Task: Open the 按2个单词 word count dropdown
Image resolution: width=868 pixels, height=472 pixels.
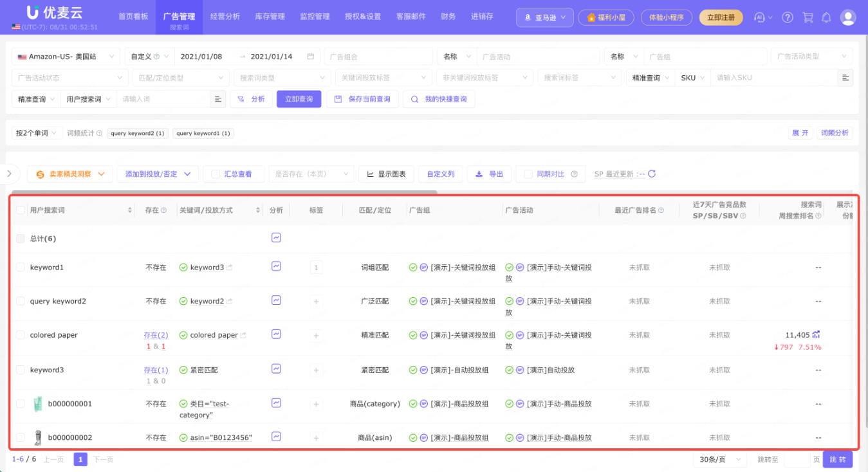Action: 37,133
